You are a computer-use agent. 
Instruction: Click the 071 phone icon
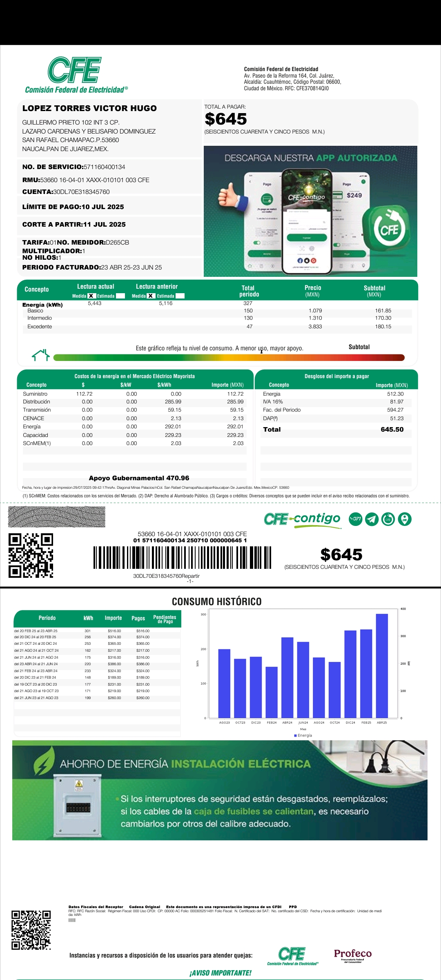tap(355, 519)
